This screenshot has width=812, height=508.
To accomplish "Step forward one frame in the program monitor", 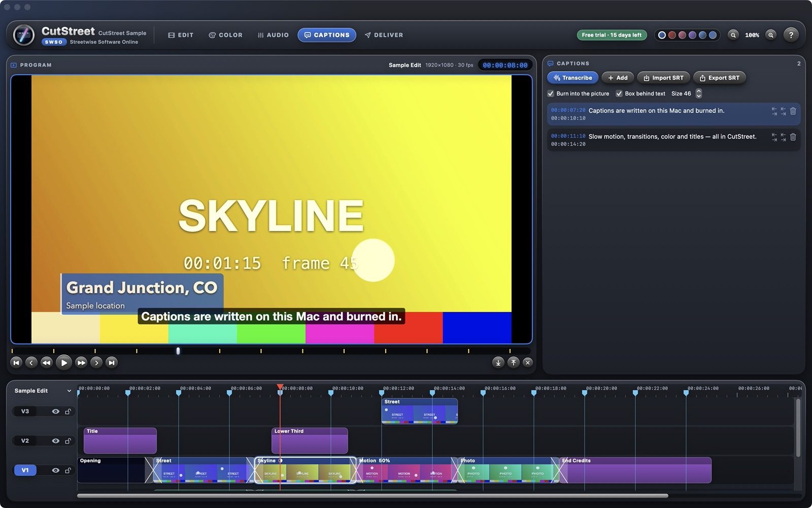I will [96, 362].
